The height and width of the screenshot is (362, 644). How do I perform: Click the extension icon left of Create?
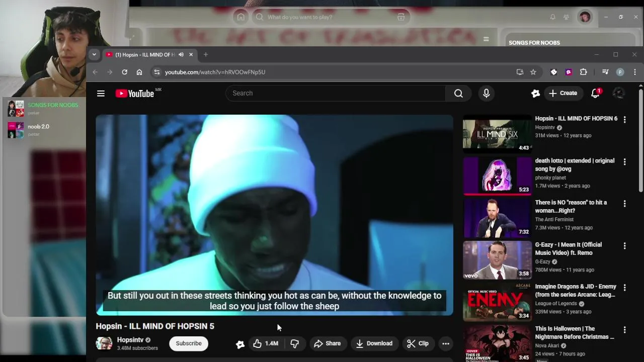point(535,93)
